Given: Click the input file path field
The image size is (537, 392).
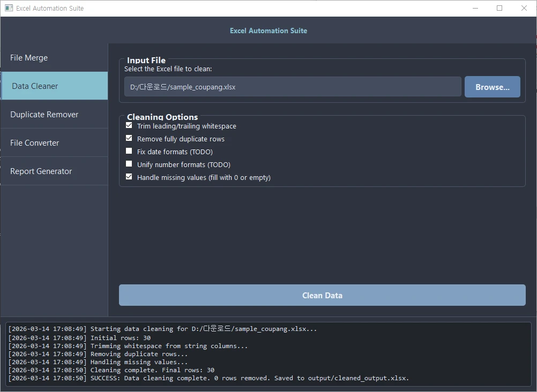Looking at the screenshot, I should click(292, 87).
